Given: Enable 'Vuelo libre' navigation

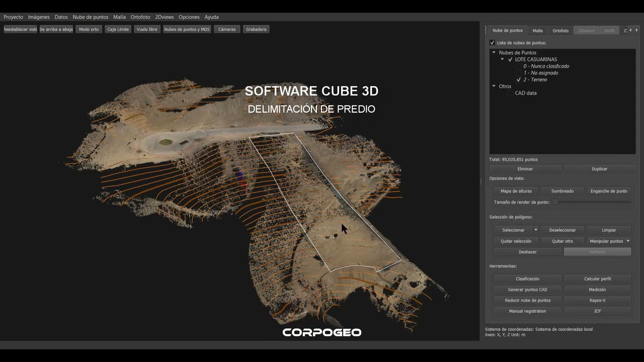Looking at the screenshot, I should coord(147,29).
